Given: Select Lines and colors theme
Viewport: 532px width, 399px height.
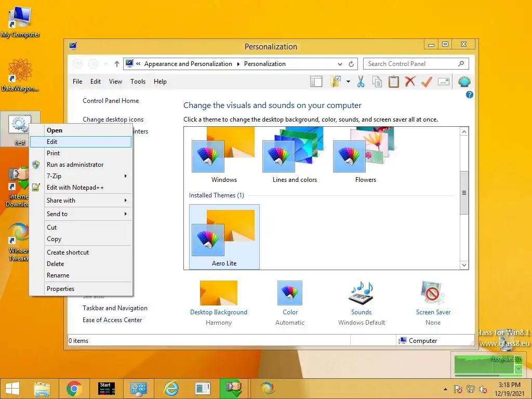Looking at the screenshot, I should pyautogui.click(x=295, y=155).
